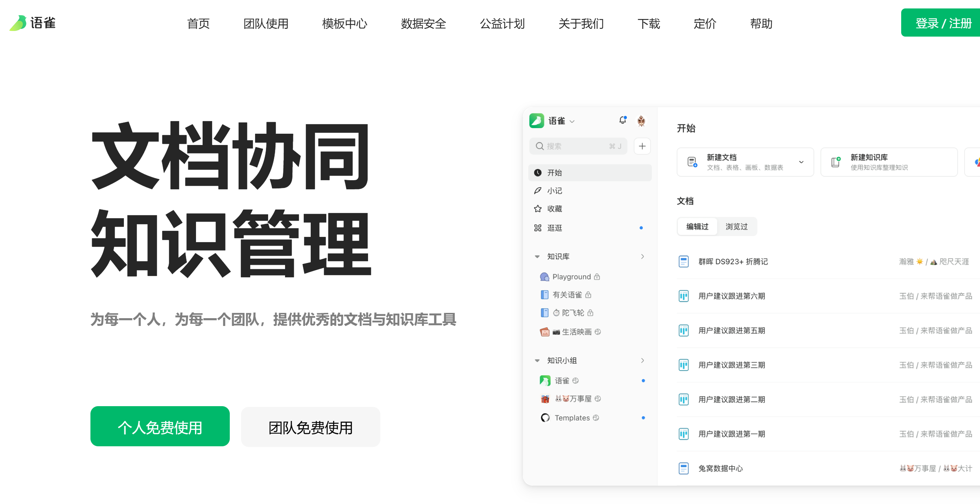
Task: Switch to the 浏览过 tab
Action: click(736, 227)
